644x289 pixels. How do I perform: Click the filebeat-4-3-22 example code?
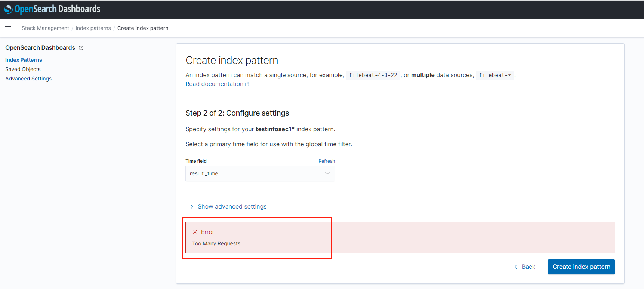[373, 75]
